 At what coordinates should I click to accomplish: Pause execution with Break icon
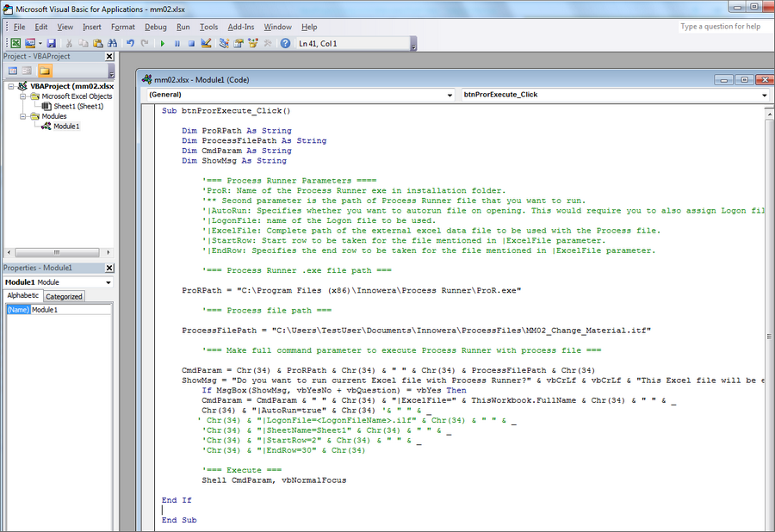(x=176, y=43)
